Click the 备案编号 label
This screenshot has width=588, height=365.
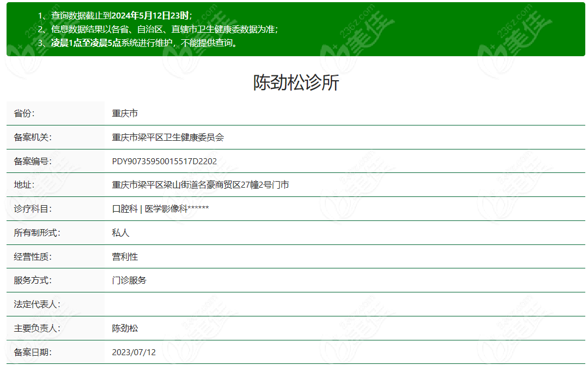pyautogui.click(x=33, y=161)
